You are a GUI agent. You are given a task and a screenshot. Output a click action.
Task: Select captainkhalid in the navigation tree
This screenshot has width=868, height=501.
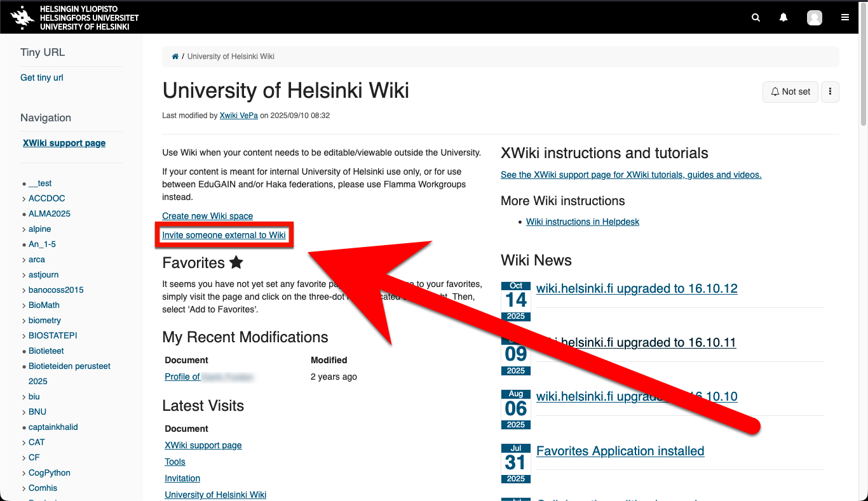point(53,427)
